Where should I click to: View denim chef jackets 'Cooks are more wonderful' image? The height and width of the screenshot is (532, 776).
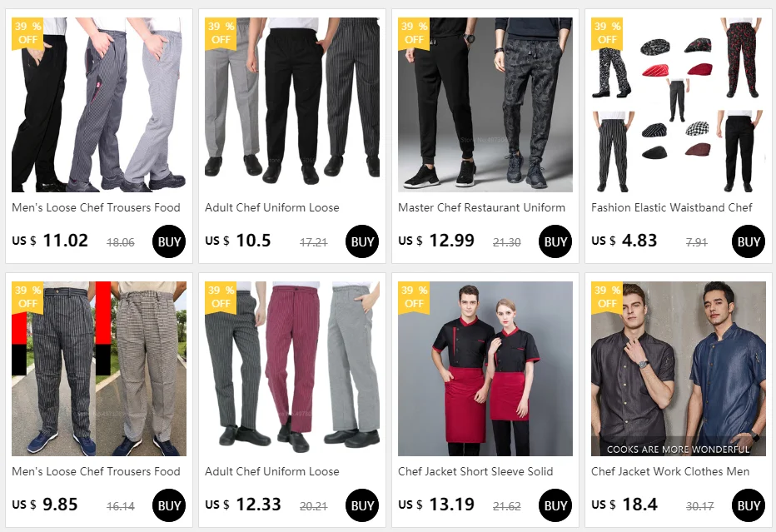(x=678, y=369)
